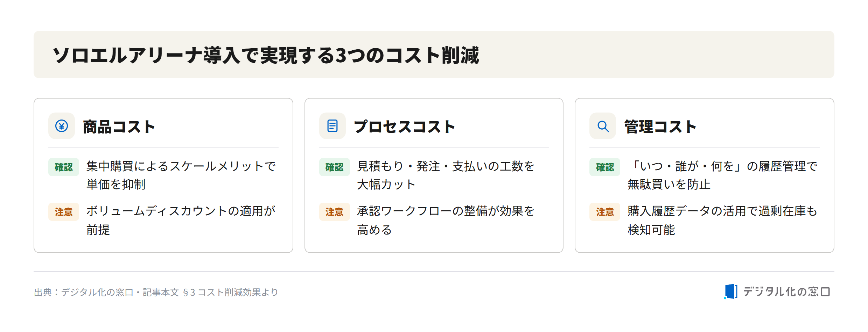The height and width of the screenshot is (332, 868).
Task: Click the ボリュームディスカウントの適用が前提 text
Action: pyautogui.click(x=181, y=220)
